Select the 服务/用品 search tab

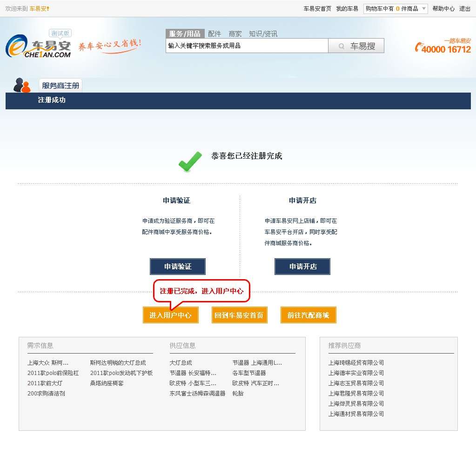[x=185, y=33]
